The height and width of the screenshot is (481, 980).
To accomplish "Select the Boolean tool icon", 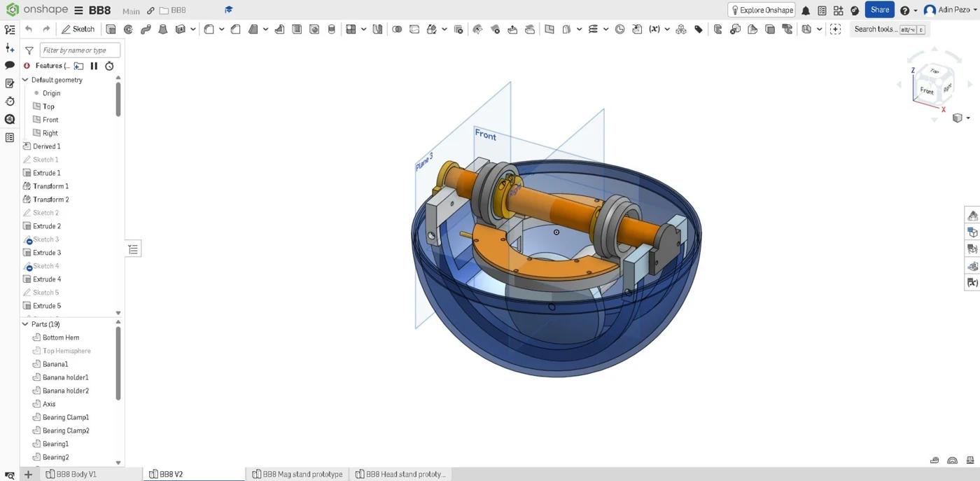I will point(397,29).
